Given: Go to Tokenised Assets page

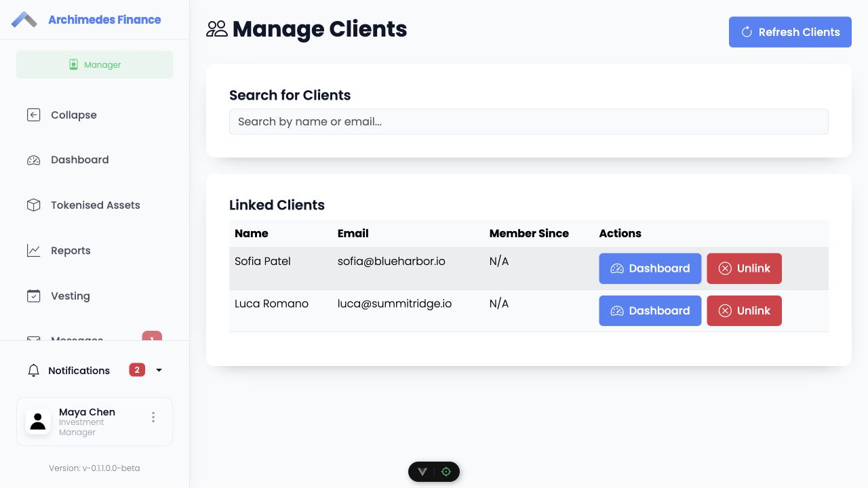Looking at the screenshot, I should (94, 205).
